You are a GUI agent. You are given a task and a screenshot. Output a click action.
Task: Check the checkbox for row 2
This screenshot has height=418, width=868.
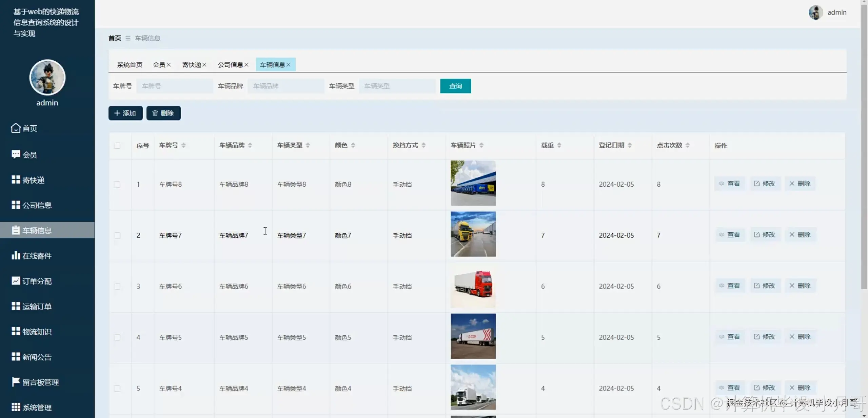[x=117, y=235]
